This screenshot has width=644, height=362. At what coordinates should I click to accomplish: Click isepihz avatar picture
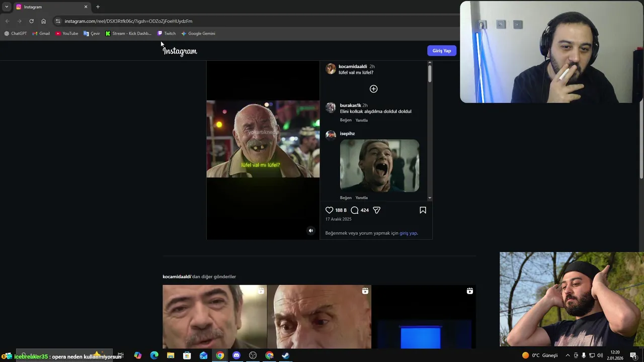331,135
